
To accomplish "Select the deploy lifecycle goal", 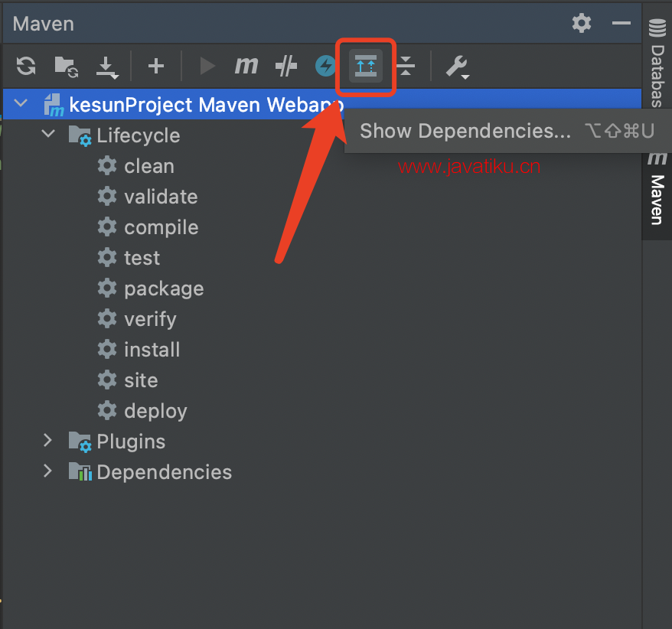I will coord(155,411).
